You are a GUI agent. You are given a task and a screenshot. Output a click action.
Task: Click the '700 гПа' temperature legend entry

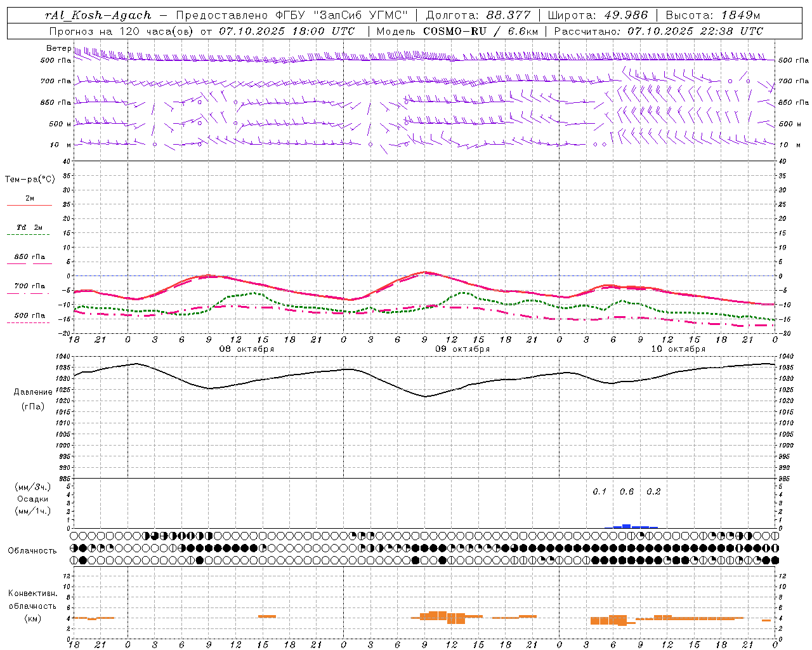30,286
